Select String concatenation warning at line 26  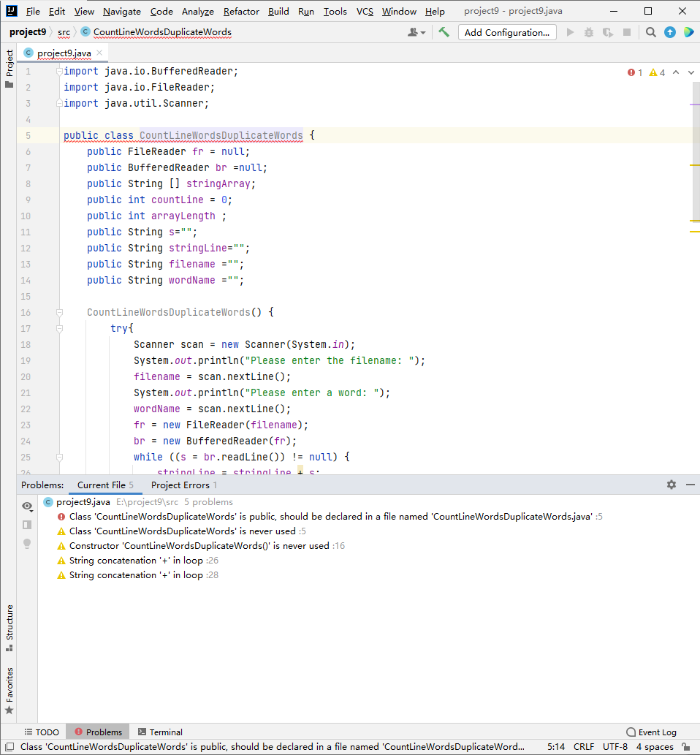click(137, 561)
